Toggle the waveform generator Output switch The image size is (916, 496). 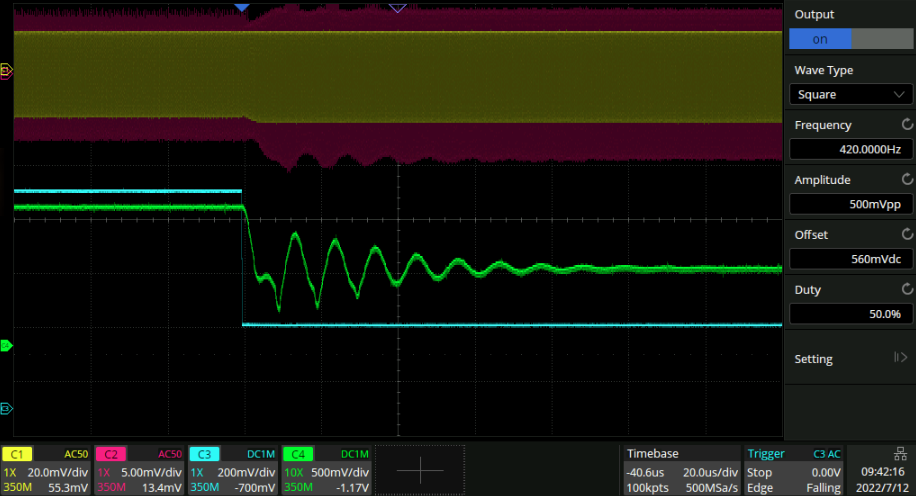[x=850, y=39]
